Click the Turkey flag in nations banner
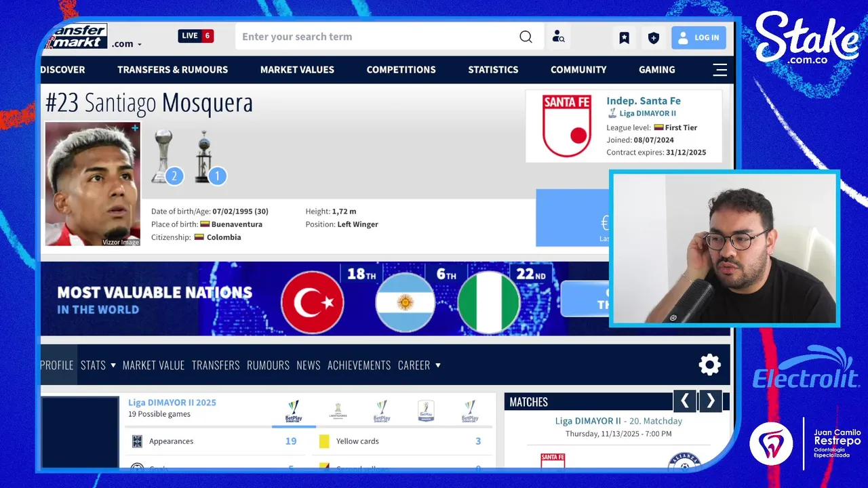The width and height of the screenshot is (868, 488). (313, 302)
